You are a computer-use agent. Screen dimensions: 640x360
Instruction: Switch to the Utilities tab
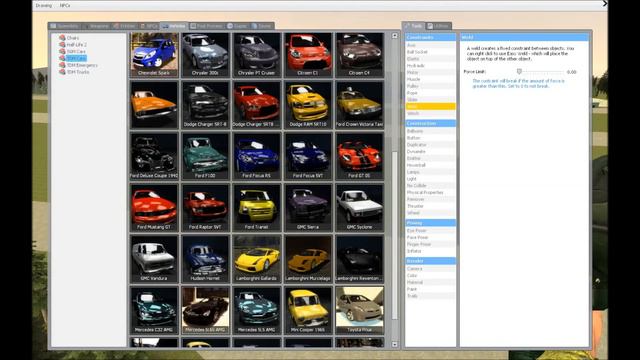tap(438, 26)
